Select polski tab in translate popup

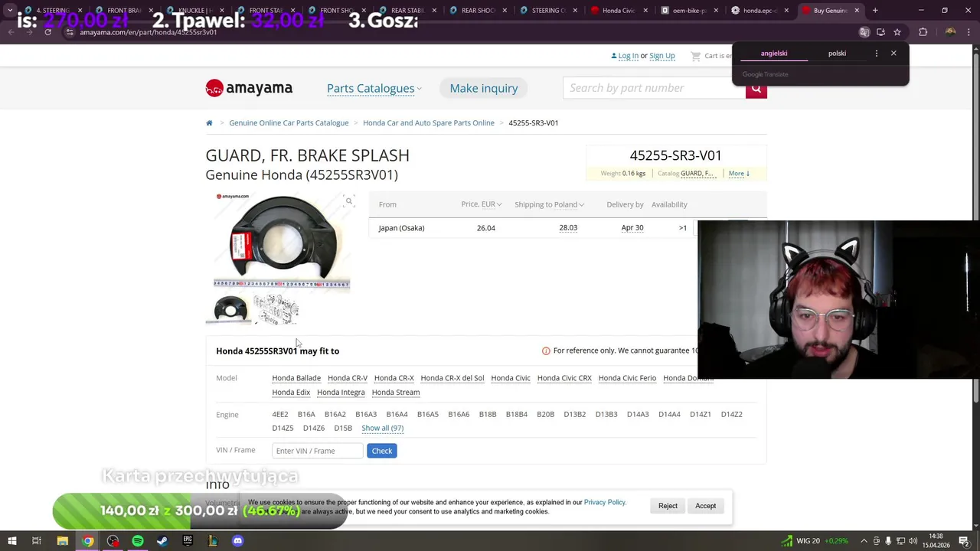tap(837, 54)
